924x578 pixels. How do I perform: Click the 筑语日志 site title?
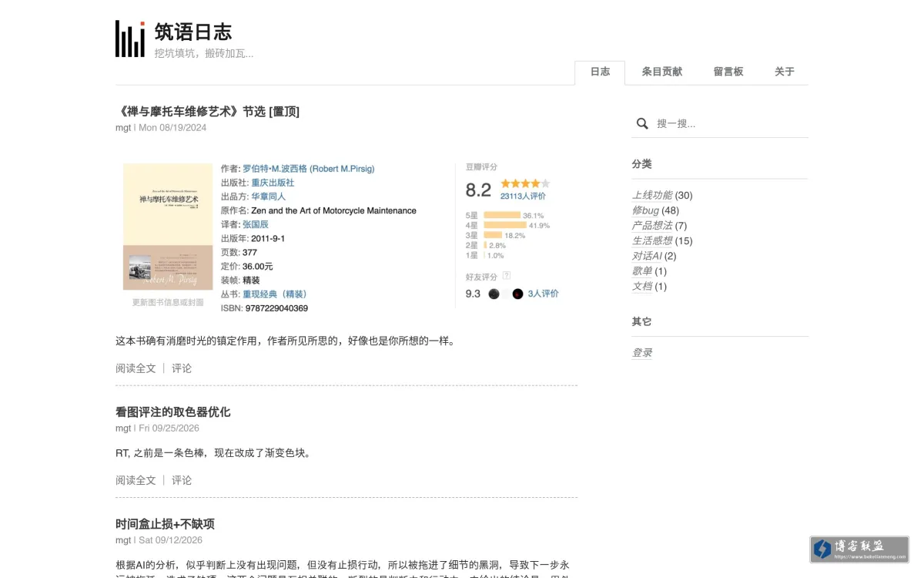pyautogui.click(x=193, y=32)
